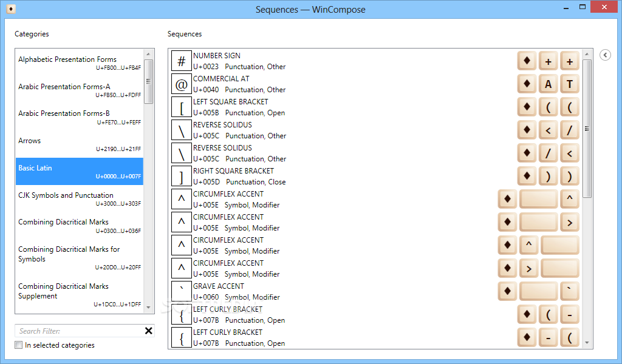Image resolution: width=622 pixels, height=364 pixels.
Task: Maximize the Sequences — WinCompose window
Action: [x=583, y=7]
